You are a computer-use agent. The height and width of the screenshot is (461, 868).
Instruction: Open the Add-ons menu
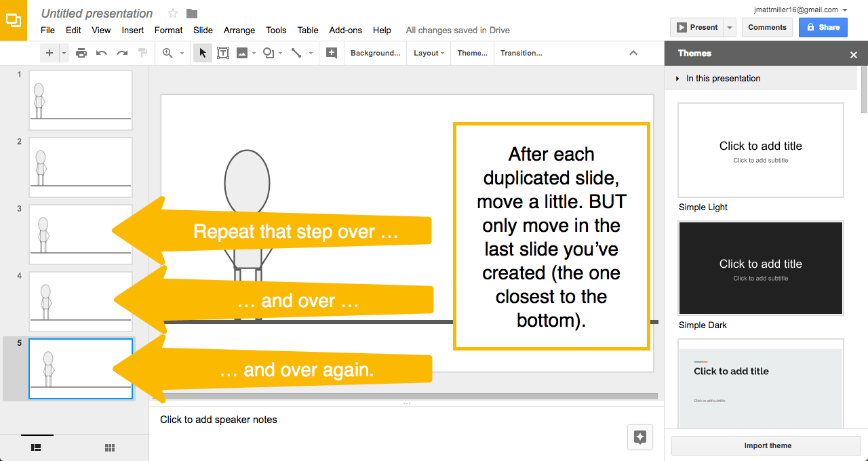(346, 30)
